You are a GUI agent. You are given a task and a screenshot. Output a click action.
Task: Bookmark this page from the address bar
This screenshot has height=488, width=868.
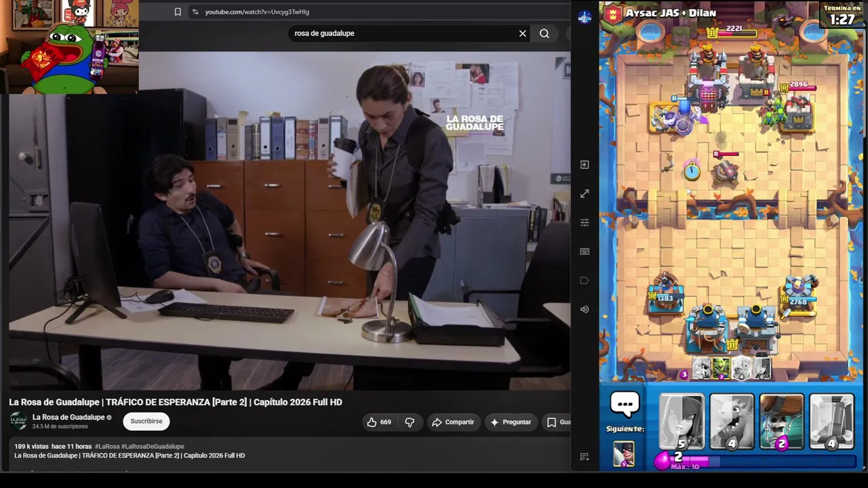point(178,12)
